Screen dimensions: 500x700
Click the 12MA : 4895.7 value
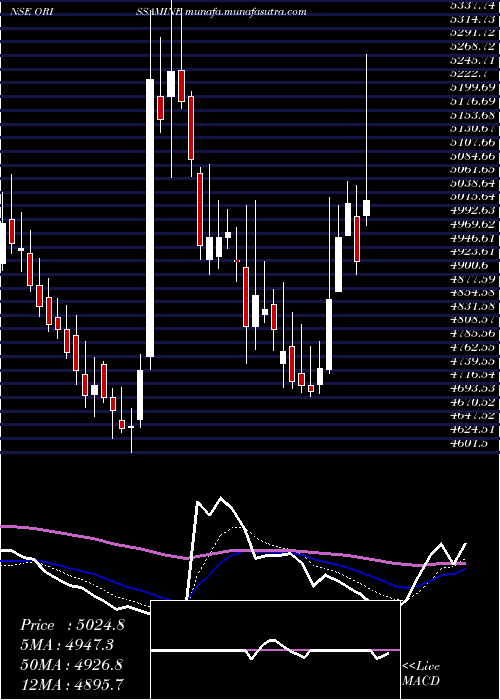pos(72,684)
